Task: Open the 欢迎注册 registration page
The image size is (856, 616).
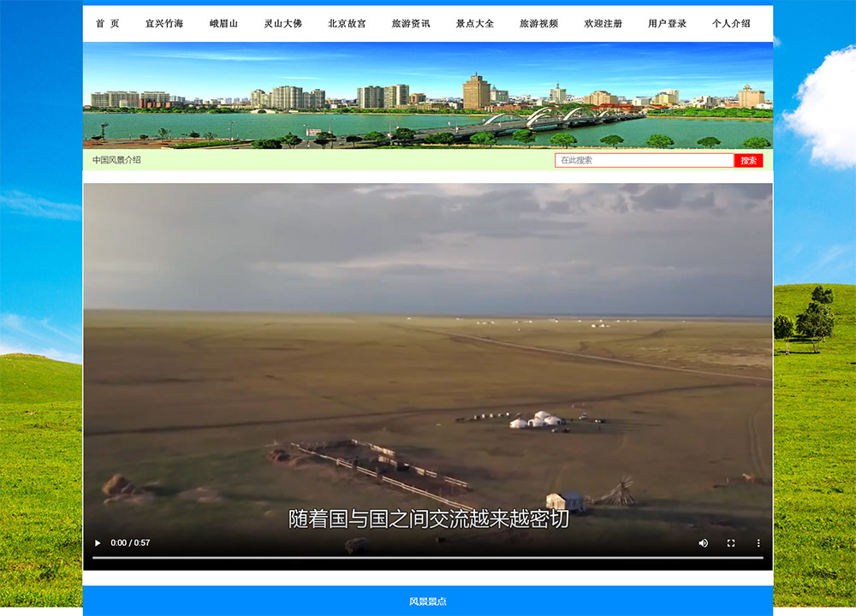Action: point(603,23)
